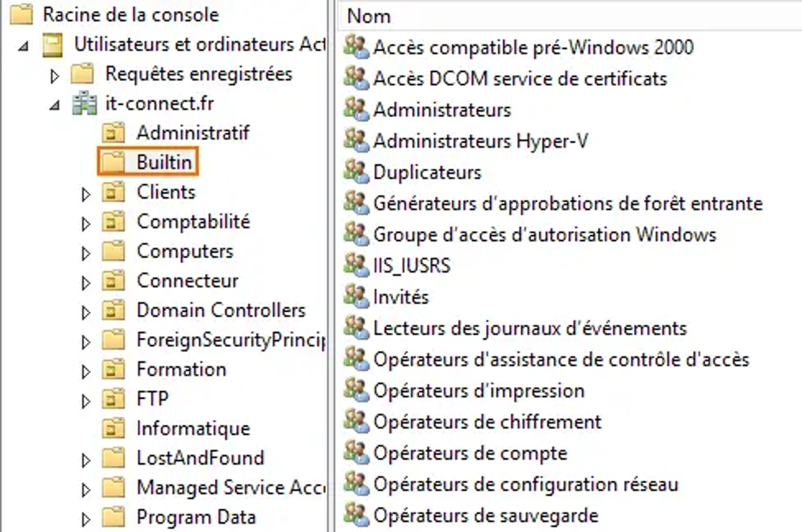Expand the FTP organizational unit
Image resolution: width=802 pixels, height=532 pixels.
pos(86,401)
